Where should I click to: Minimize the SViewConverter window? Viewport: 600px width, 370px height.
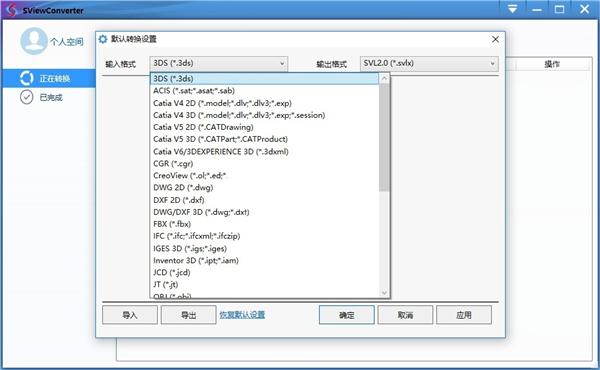537,9
